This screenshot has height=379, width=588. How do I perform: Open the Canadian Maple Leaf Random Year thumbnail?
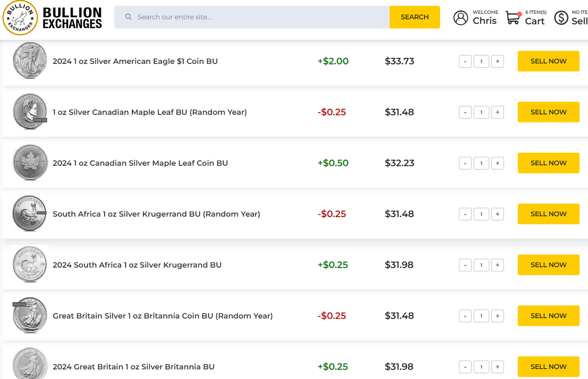tap(30, 111)
